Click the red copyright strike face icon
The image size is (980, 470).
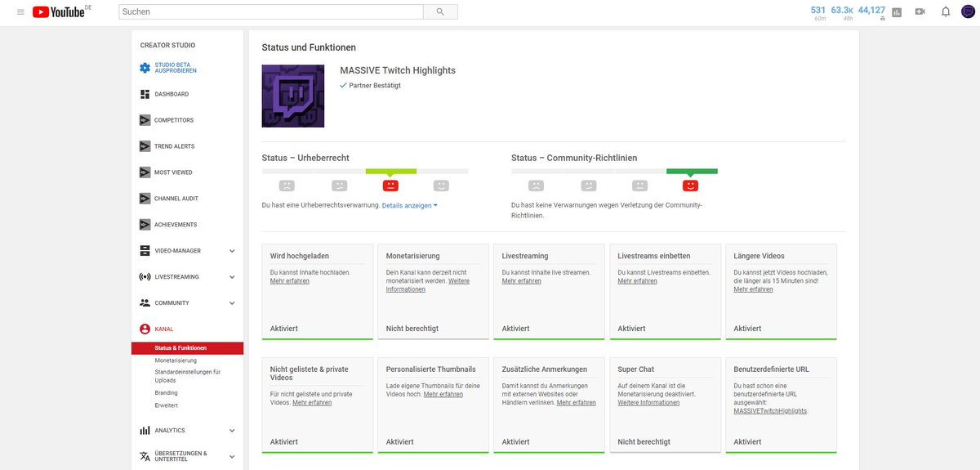pos(391,186)
